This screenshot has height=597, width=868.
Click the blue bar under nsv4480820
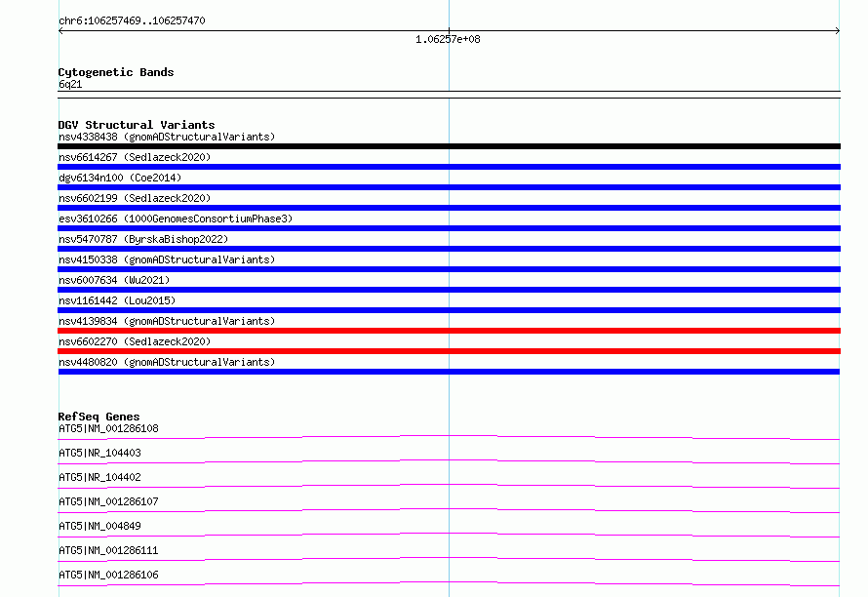click(x=449, y=372)
